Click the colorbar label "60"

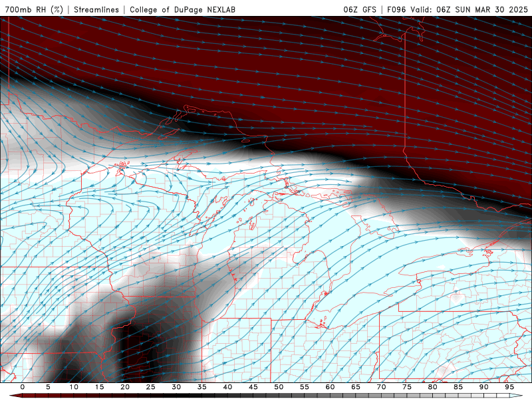[330, 387]
